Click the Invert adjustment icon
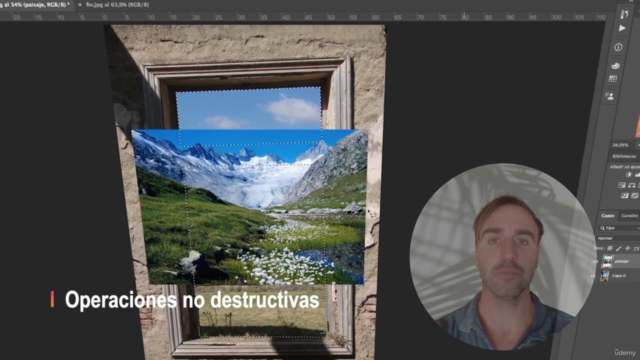Image resolution: width=640 pixels, height=360 pixels. (624, 196)
